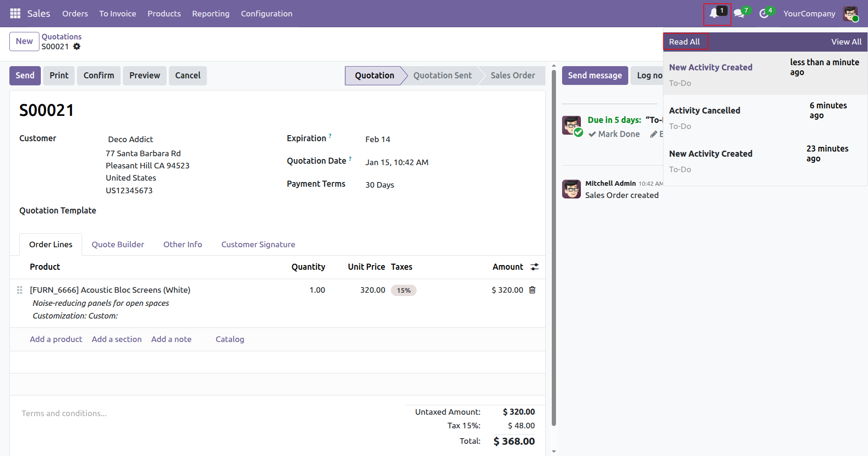
Task: Open the apps grid menu icon
Action: click(15, 14)
